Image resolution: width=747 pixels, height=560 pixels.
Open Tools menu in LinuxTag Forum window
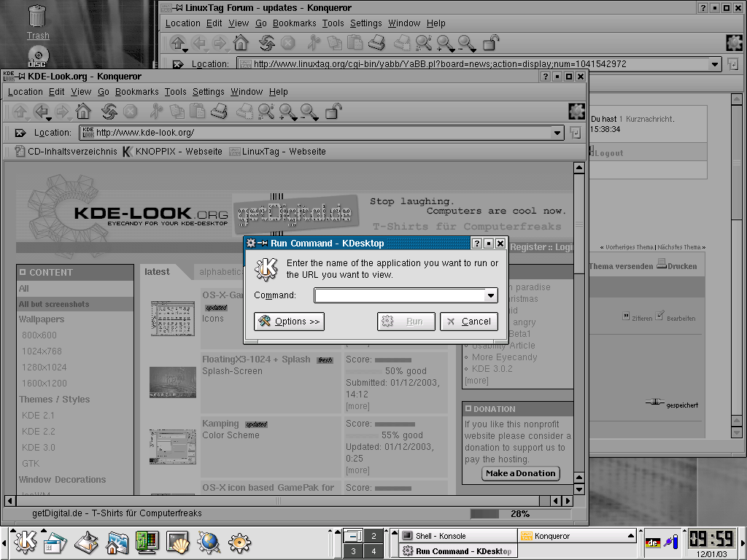[333, 23]
